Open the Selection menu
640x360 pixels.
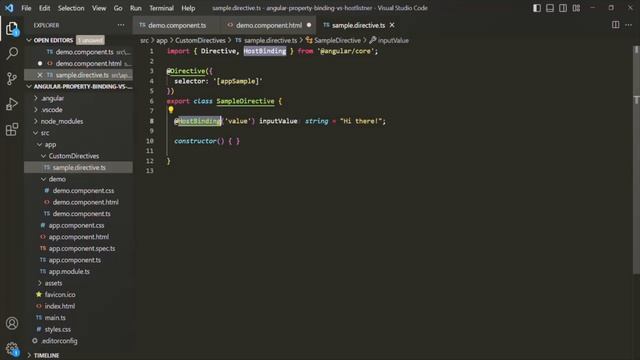[71, 8]
